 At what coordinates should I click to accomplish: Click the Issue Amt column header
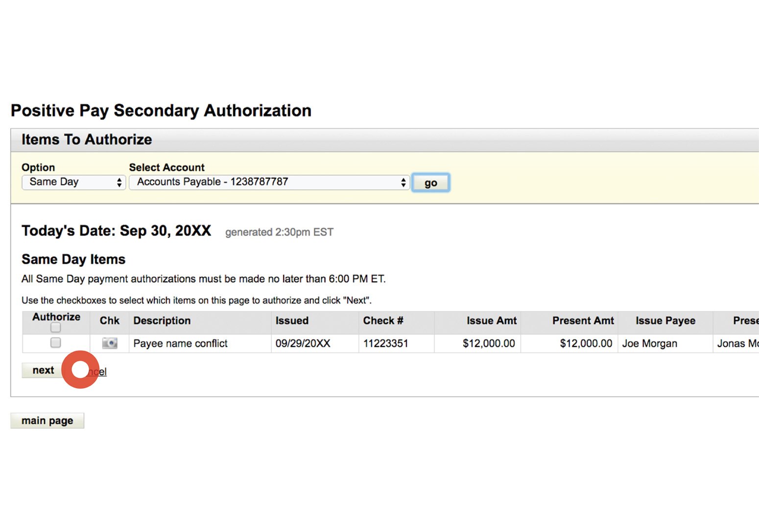coord(492,321)
